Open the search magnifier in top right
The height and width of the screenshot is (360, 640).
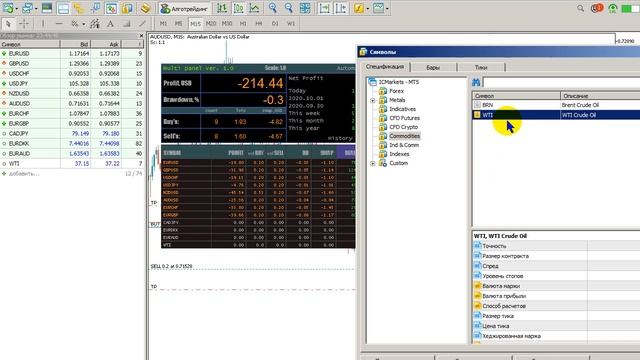580,8
